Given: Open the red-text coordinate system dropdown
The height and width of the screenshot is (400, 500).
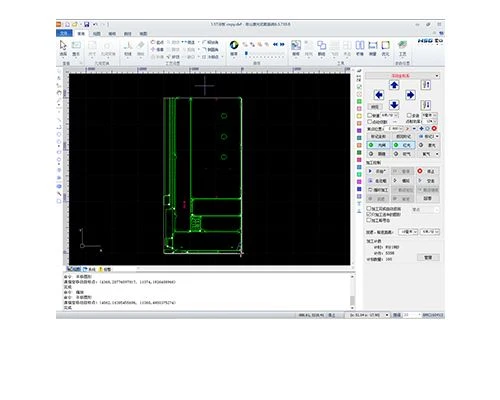Looking at the screenshot, I should (402, 76).
